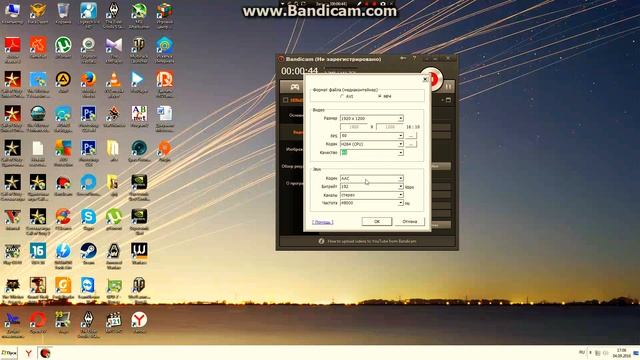640x360 pixels.
Task: Confirm format settings with the OK button
Action: [x=377, y=221]
